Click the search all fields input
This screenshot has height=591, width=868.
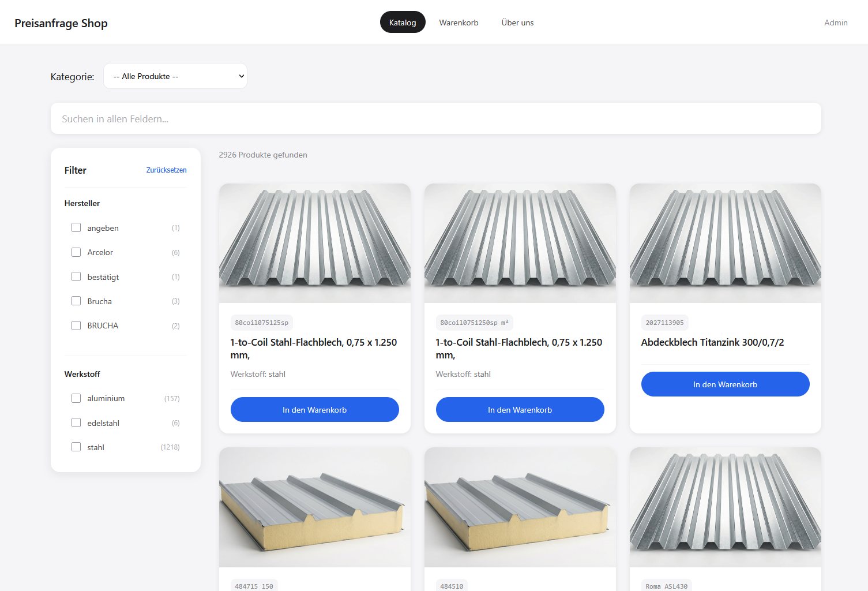tap(435, 119)
